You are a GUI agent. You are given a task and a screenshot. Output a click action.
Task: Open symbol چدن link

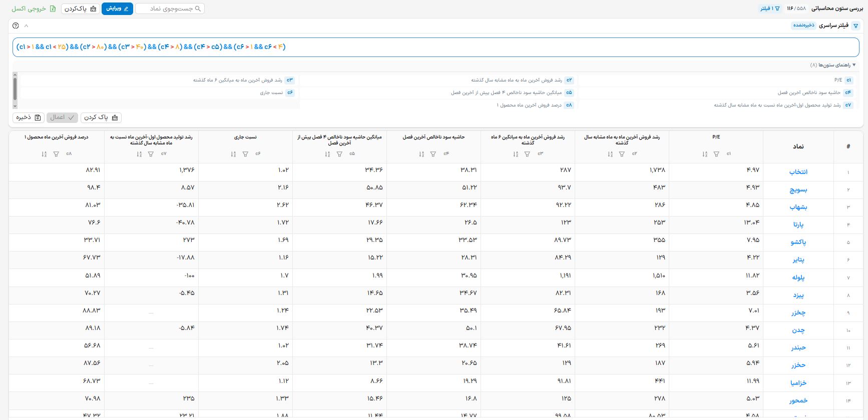point(798,330)
